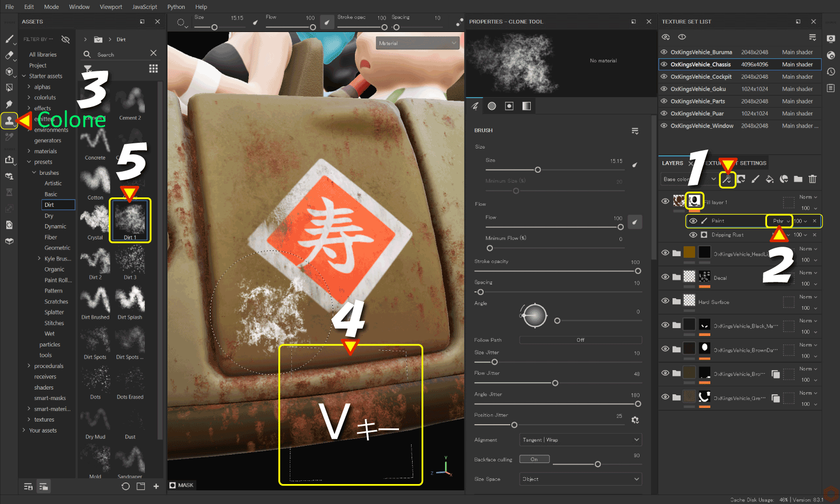
Task: Select the Material picker eyedropper
Action: pyautogui.click(x=9, y=137)
